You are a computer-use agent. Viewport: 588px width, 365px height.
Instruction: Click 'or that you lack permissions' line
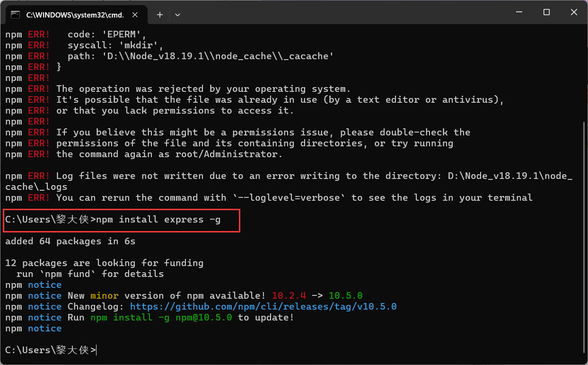pos(149,111)
